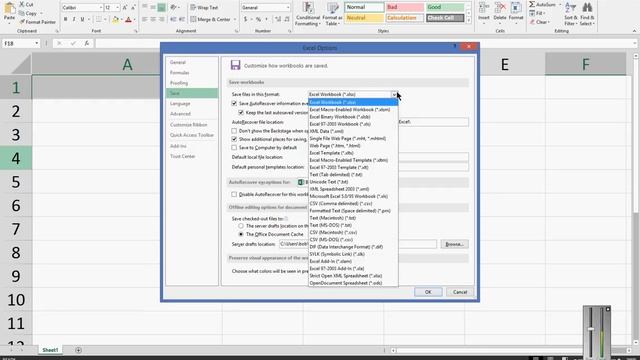Open the General category in Excel Options
The height and width of the screenshot is (360, 640).
pyautogui.click(x=178, y=62)
